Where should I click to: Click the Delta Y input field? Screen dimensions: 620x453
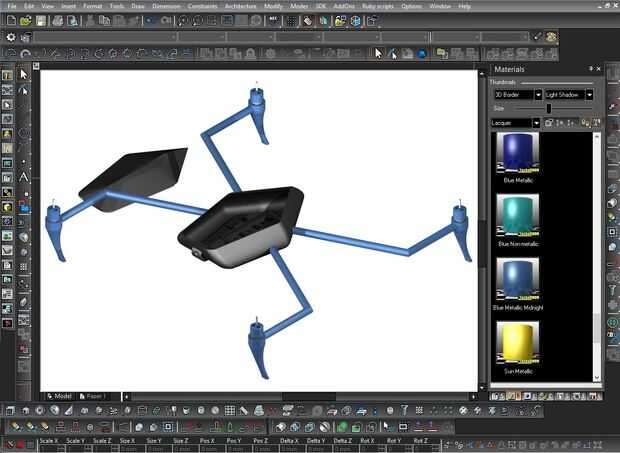click(x=318, y=449)
